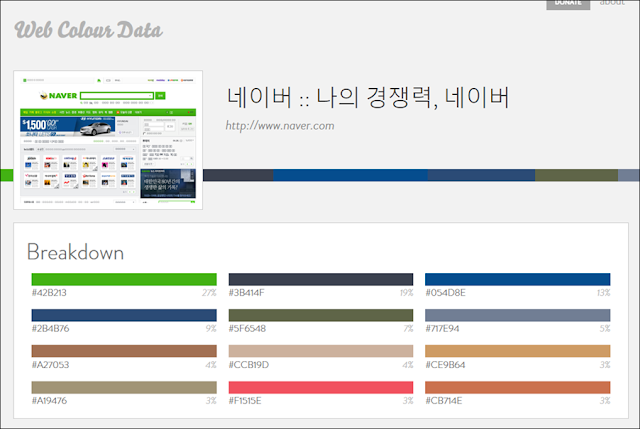Click the #5F6548 hex code text
Image resolution: width=640 pixels, height=429 pixels.
[x=247, y=329]
